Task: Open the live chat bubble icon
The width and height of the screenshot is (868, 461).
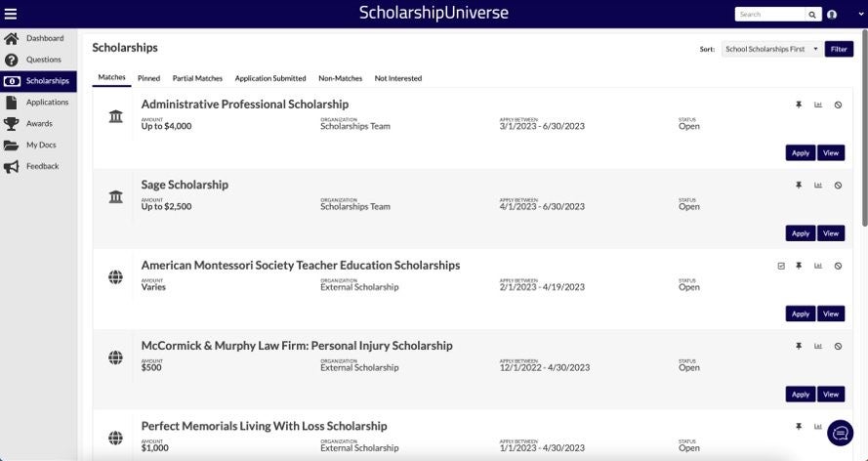Action: coord(840,433)
